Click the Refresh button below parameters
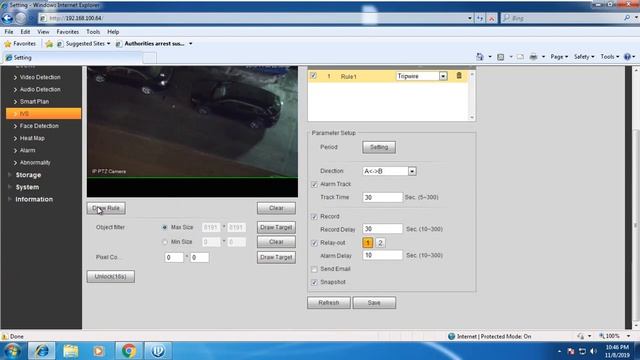Viewport: 640px width, 360px height. coord(329,303)
